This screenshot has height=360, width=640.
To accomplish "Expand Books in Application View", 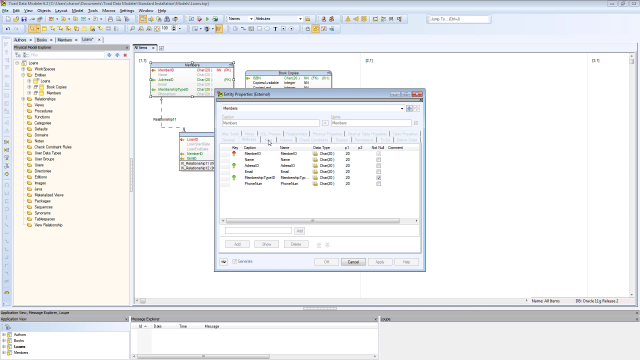I will [x=4, y=341].
